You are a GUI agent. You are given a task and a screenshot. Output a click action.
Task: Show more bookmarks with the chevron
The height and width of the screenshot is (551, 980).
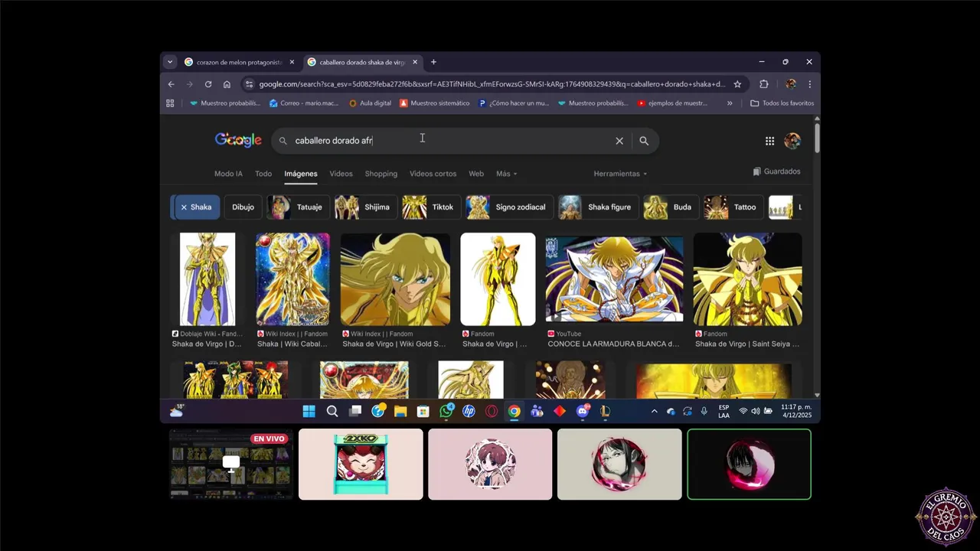[x=730, y=103]
